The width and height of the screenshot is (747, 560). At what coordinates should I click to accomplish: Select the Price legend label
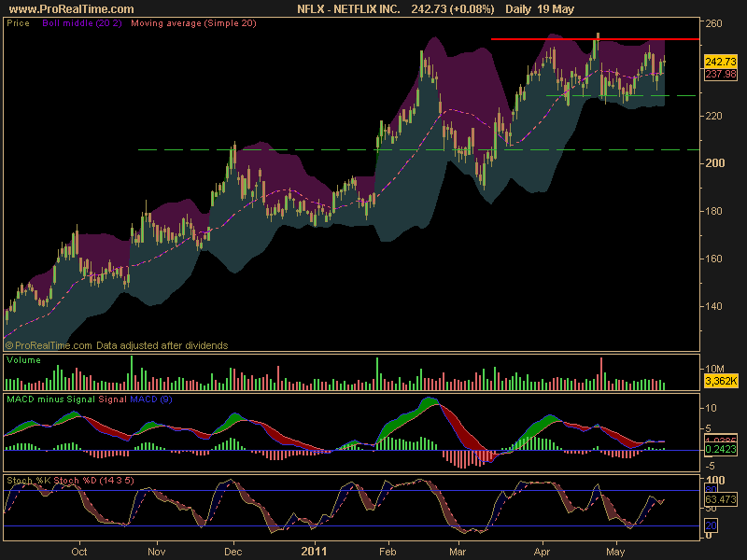click(18, 23)
